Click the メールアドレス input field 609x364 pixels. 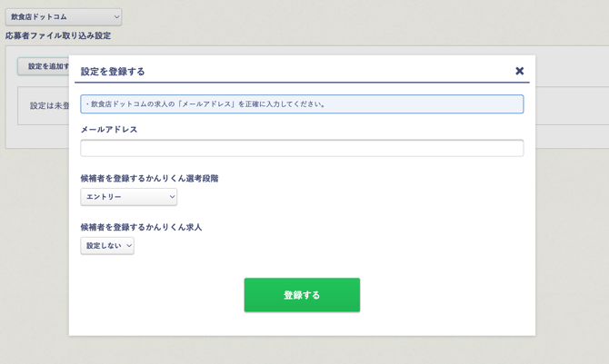coord(302,148)
